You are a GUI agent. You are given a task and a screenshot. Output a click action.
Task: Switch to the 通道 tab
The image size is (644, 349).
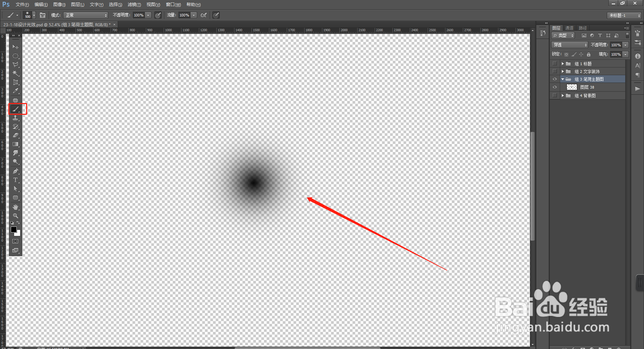click(x=569, y=28)
